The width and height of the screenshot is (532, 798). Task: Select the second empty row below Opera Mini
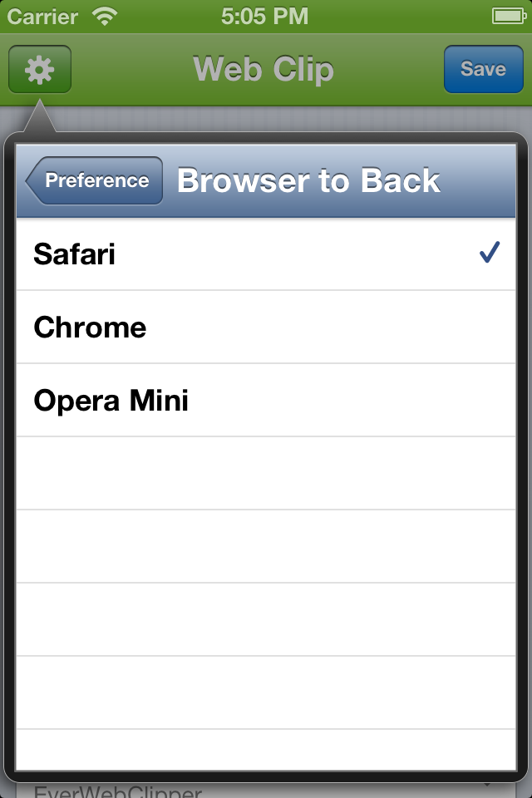[266, 547]
